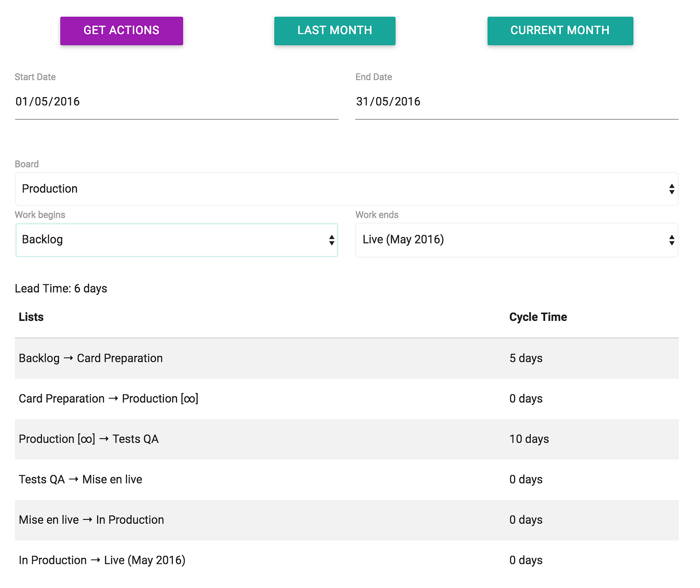Image resolution: width=700 pixels, height=588 pixels.
Task: Select the Production → Tests QA row
Action: (346, 439)
